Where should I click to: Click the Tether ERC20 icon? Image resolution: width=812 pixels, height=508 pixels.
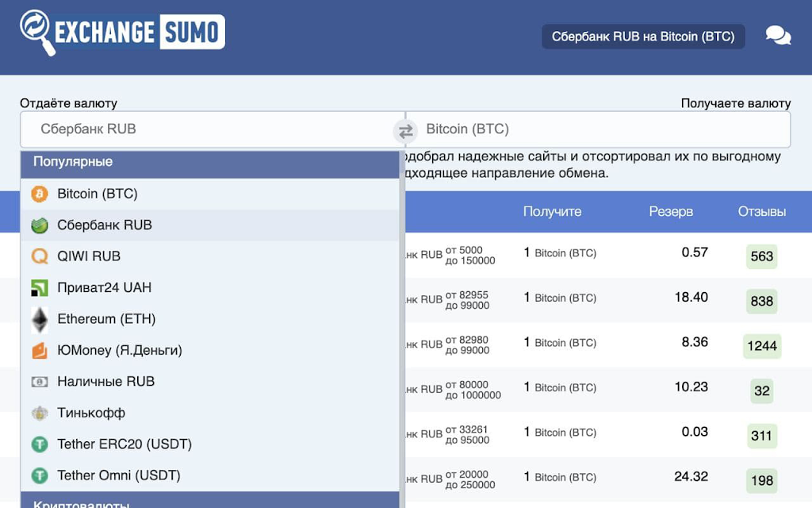pos(40,444)
